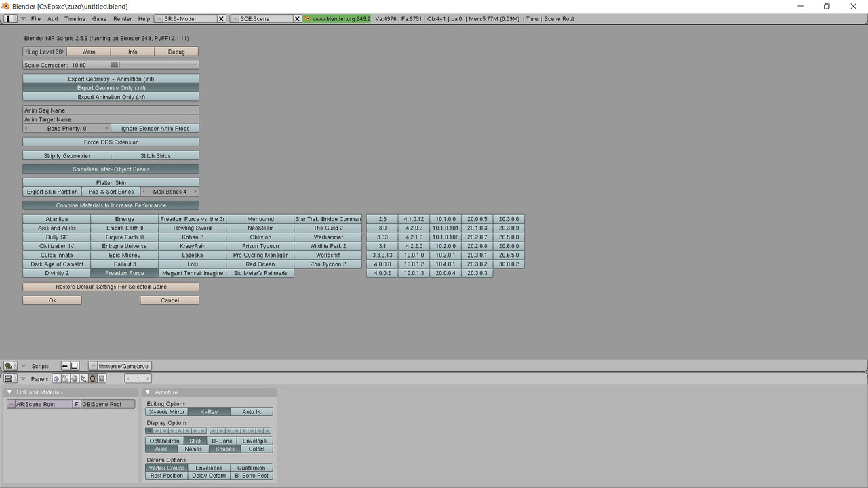Toggle X-Axis Mirror editing option
The image size is (868, 488).
(167, 412)
